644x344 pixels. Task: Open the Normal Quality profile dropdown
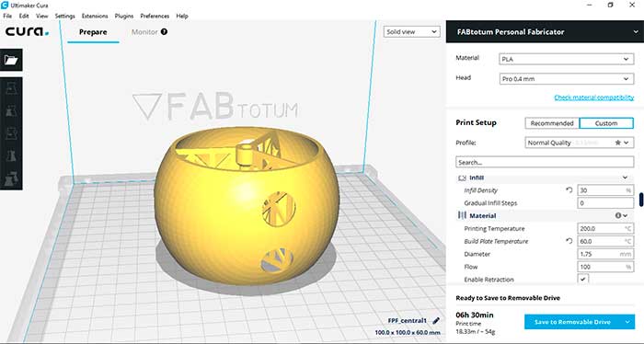pos(579,143)
